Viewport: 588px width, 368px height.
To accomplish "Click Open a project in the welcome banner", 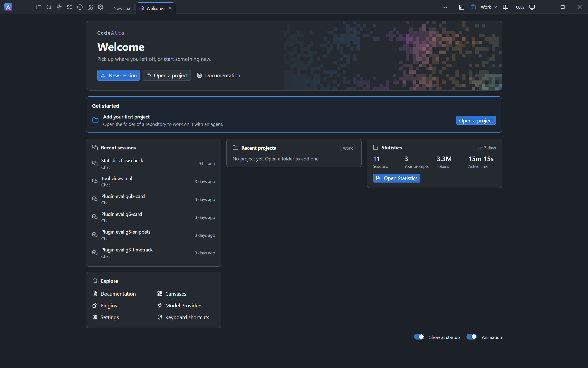I will pos(167,75).
